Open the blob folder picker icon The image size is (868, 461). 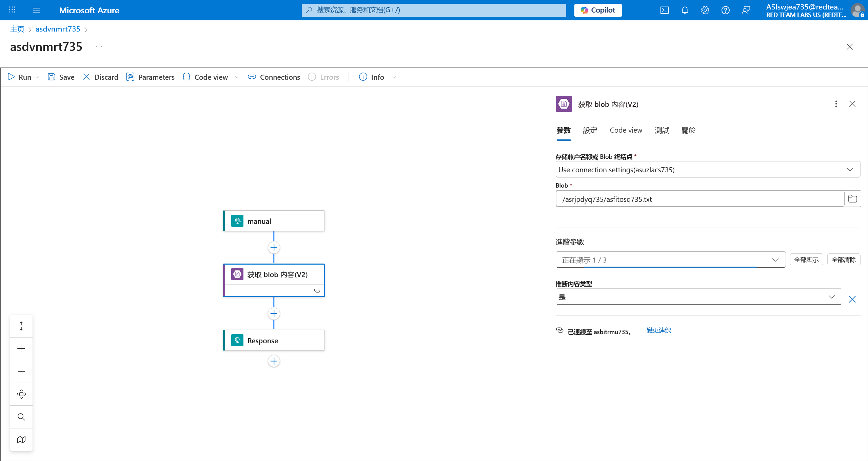point(852,199)
